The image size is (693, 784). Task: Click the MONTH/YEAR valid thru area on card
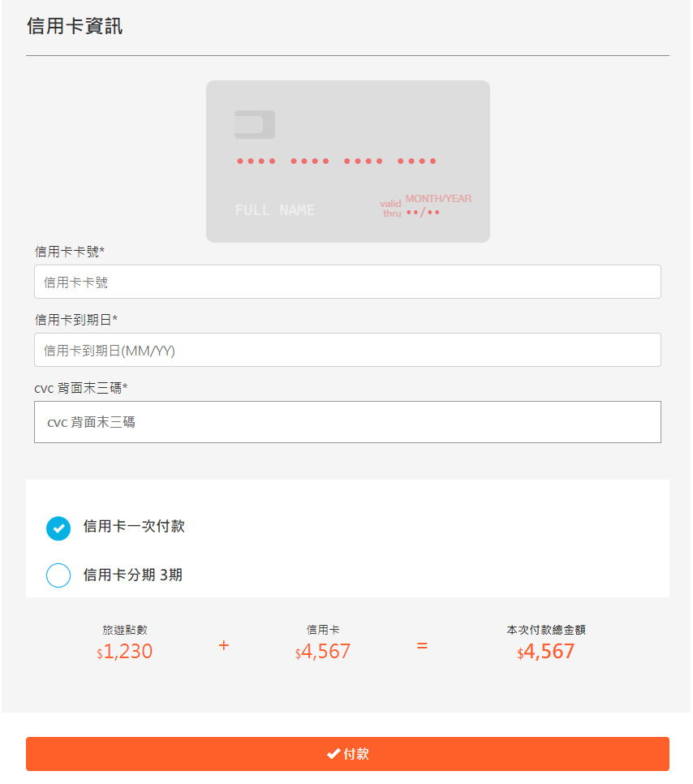(x=425, y=205)
